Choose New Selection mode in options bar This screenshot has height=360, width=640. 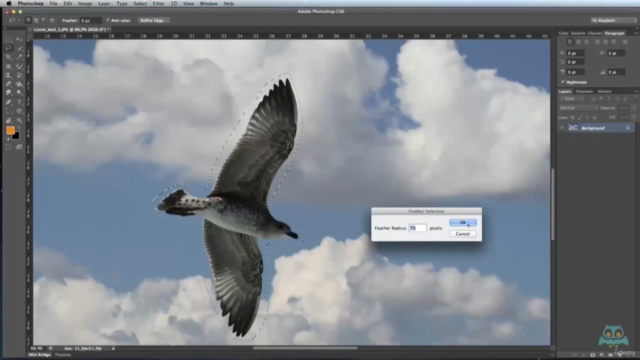tap(28, 20)
